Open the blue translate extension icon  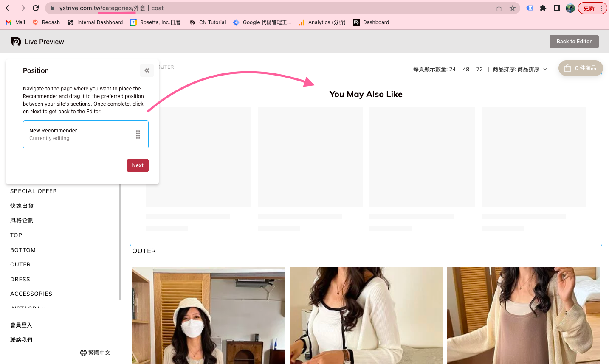point(530,8)
